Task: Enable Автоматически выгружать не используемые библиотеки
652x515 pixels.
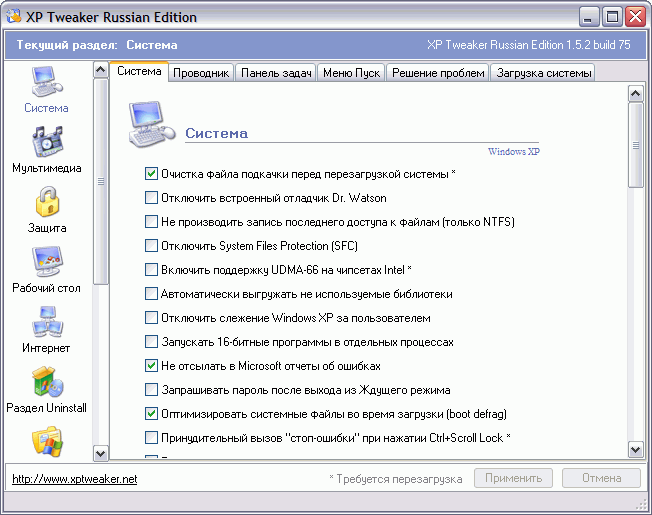Action: [x=151, y=294]
